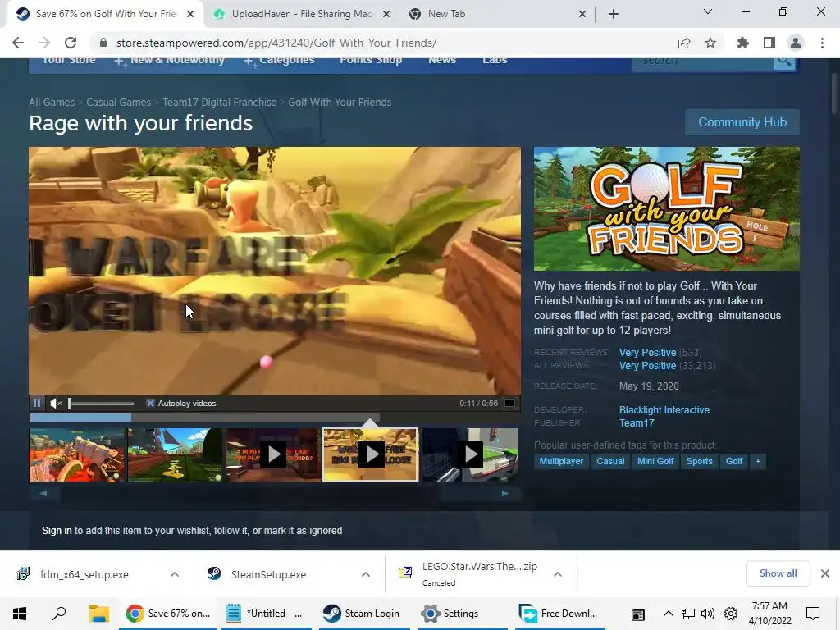Switch to UploadHaven tab

302,14
